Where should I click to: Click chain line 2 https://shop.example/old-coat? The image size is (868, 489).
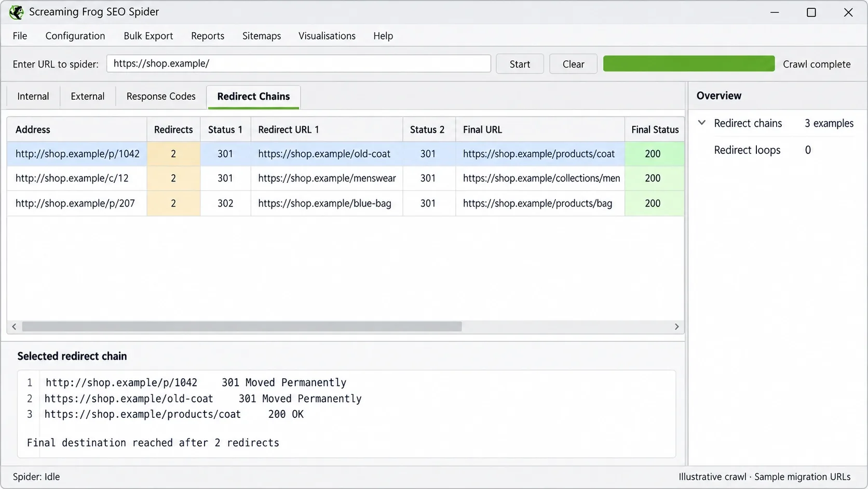[x=129, y=399]
